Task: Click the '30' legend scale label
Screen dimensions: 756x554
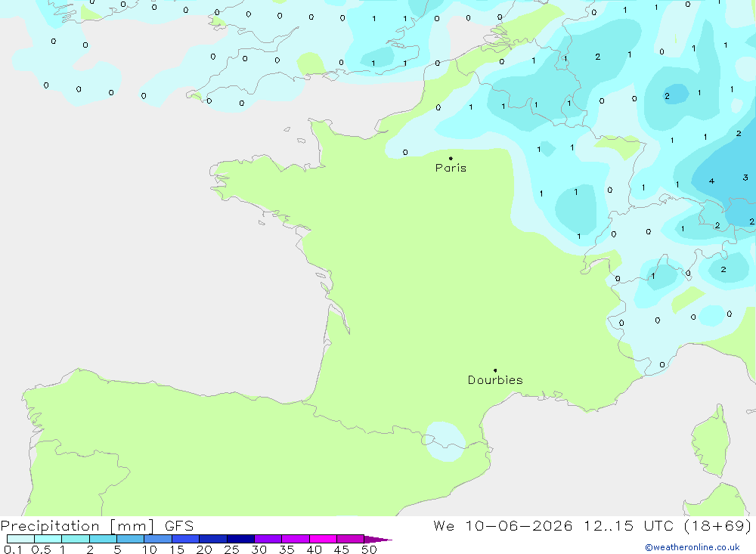Action: (x=259, y=549)
